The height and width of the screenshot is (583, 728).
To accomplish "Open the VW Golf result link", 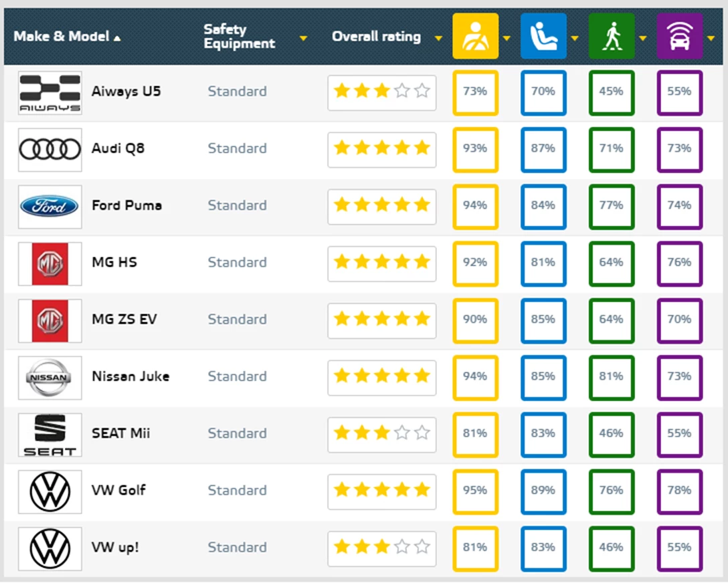I will coord(118,490).
